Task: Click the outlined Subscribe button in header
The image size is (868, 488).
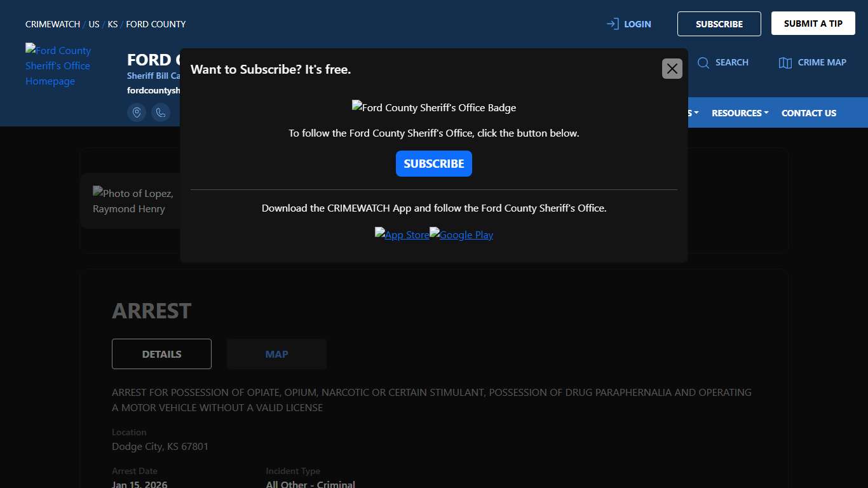Action: [x=719, y=24]
